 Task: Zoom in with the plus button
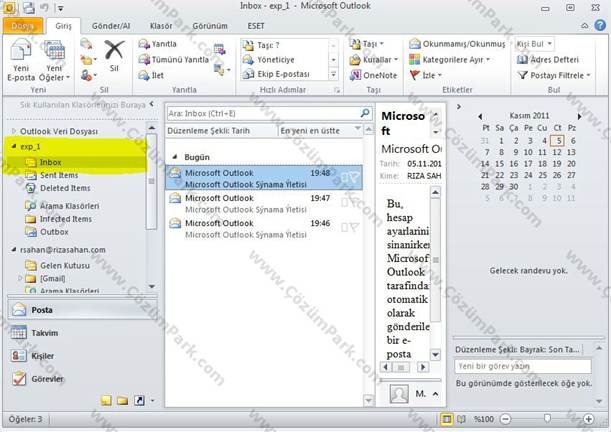(588, 419)
